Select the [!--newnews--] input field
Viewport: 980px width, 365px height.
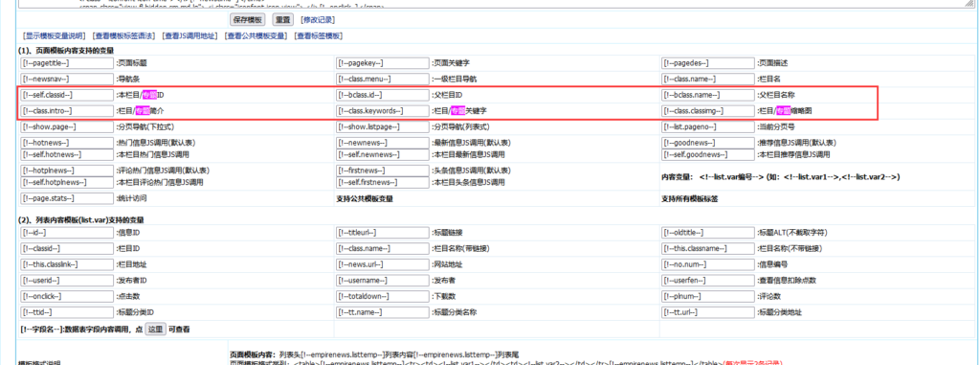point(383,143)
